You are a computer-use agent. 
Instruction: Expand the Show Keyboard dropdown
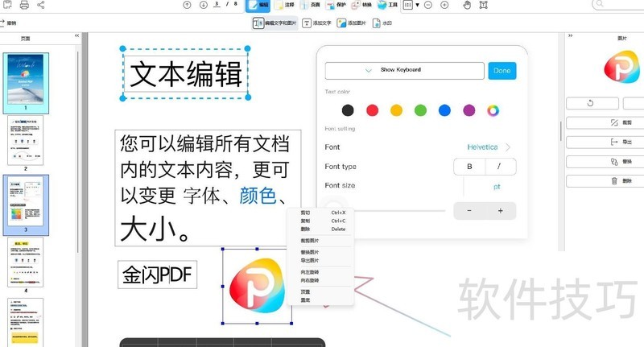(405, 71)
